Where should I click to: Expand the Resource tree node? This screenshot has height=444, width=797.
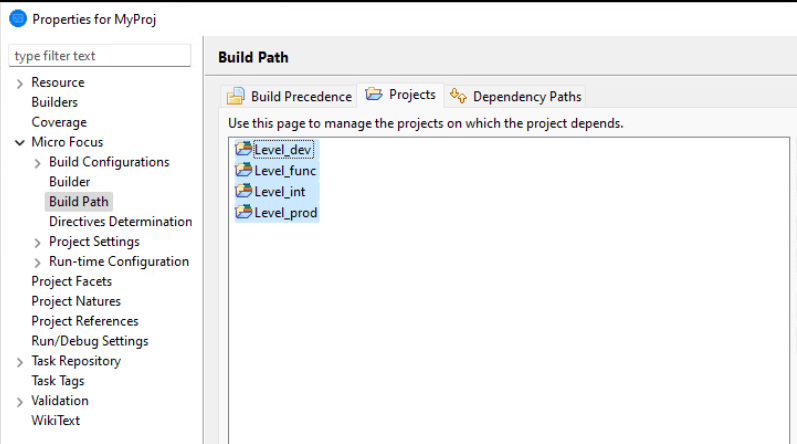click(20, 83)
